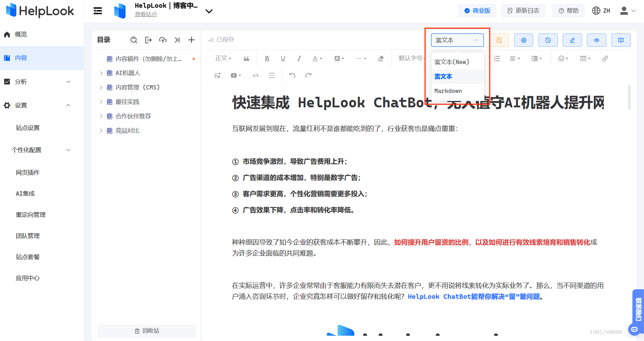Open the 回收站 recycle bin
Viewport: 644px width, 341px height.
pyautogui.click(x=147, y=331)
